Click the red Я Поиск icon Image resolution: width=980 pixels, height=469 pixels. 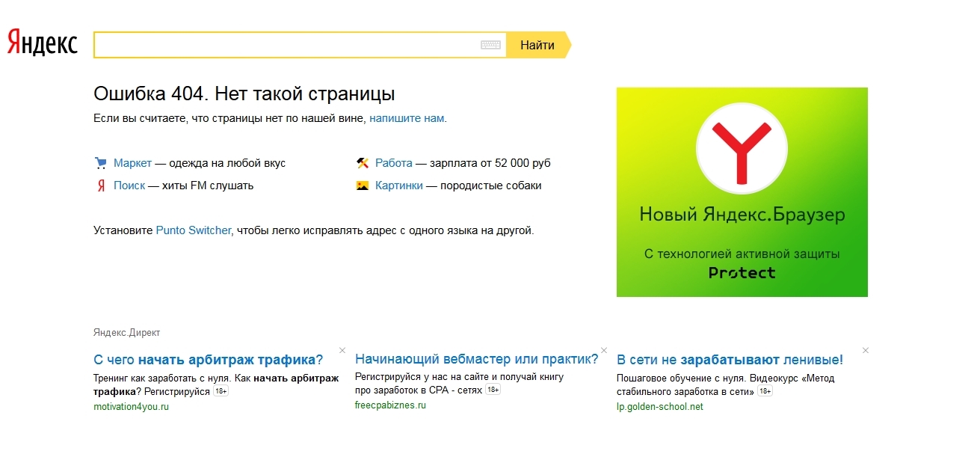point(100,186)
